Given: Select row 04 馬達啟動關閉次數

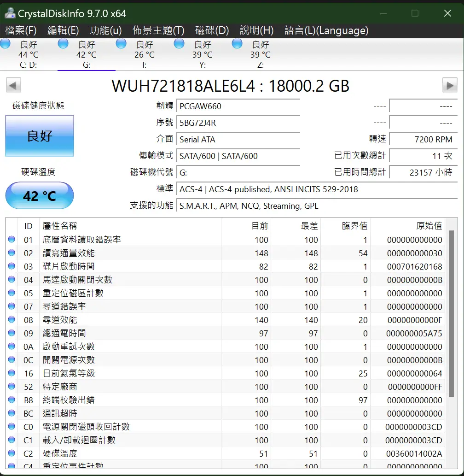Looking at the screenshot, I should (x=225, y=280).
